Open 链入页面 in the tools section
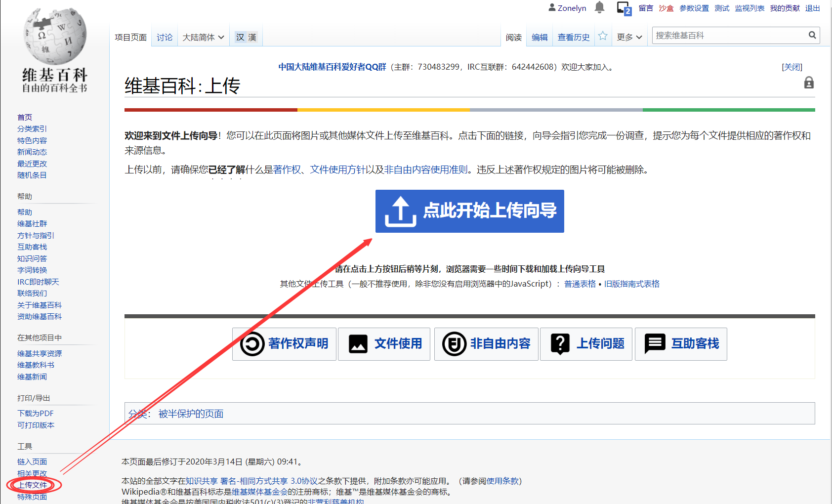 (x=32, y=462)
